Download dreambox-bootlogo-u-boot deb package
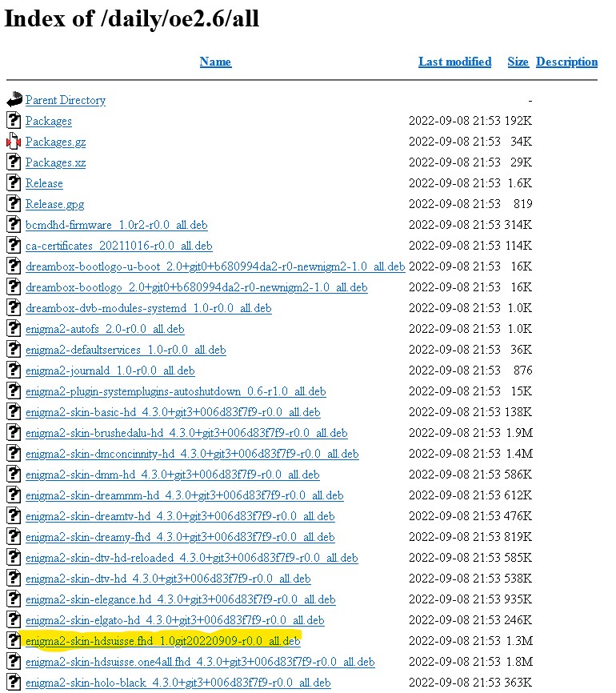This screenshot has width=616, height=693. click(214, 266)
